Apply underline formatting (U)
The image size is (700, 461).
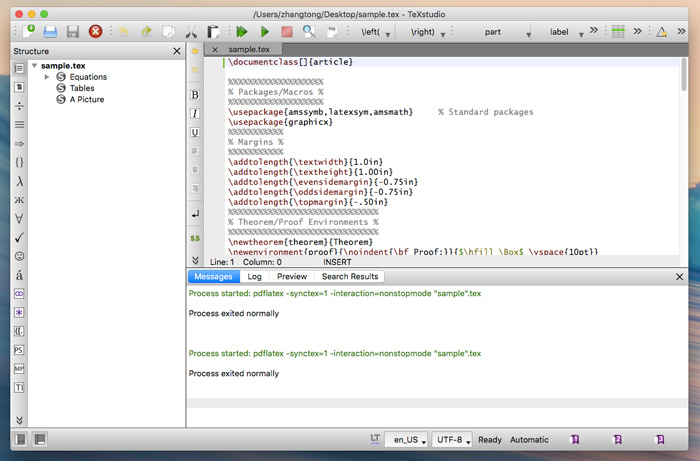click(x=195, y=133)
